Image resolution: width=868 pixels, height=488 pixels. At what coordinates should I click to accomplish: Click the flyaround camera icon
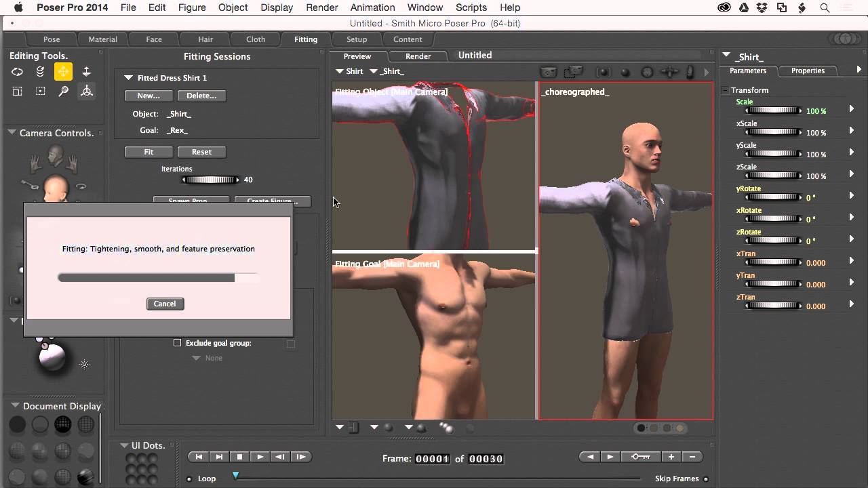coord(81,186)
